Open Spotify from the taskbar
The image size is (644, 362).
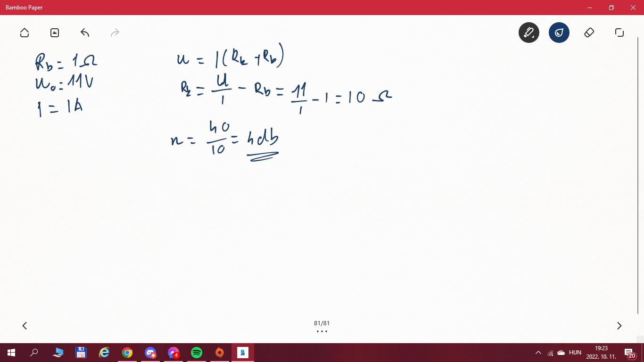[x=197, y=353]
